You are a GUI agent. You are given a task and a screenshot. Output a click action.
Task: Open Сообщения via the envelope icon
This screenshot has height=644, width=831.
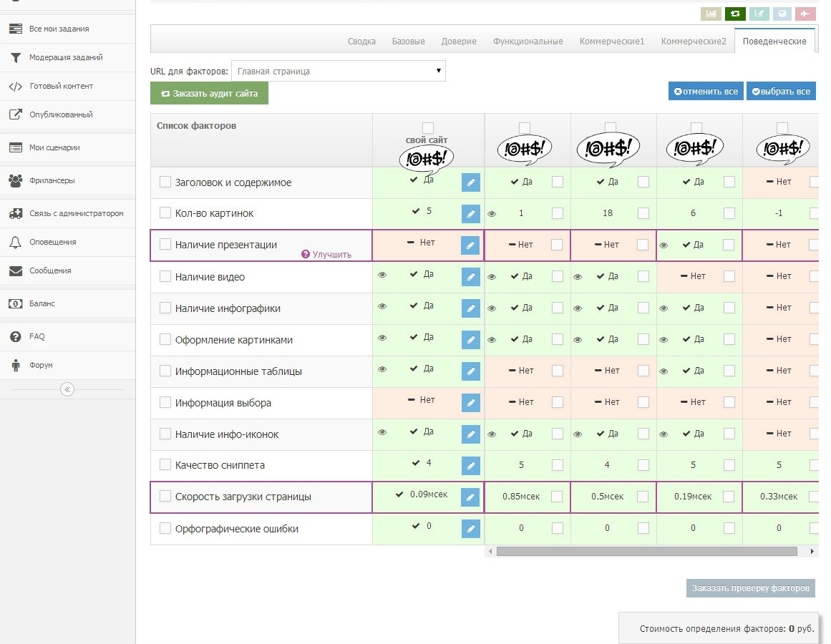point(15,270)
